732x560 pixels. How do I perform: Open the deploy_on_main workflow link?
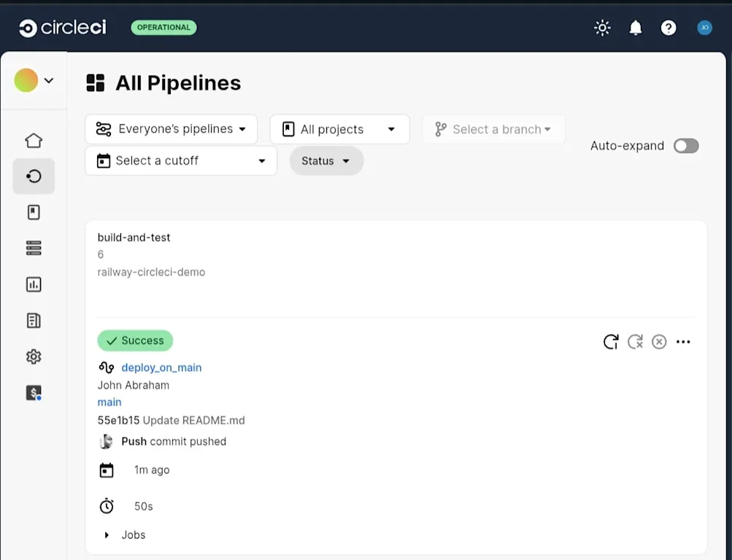tap(161, 367)
